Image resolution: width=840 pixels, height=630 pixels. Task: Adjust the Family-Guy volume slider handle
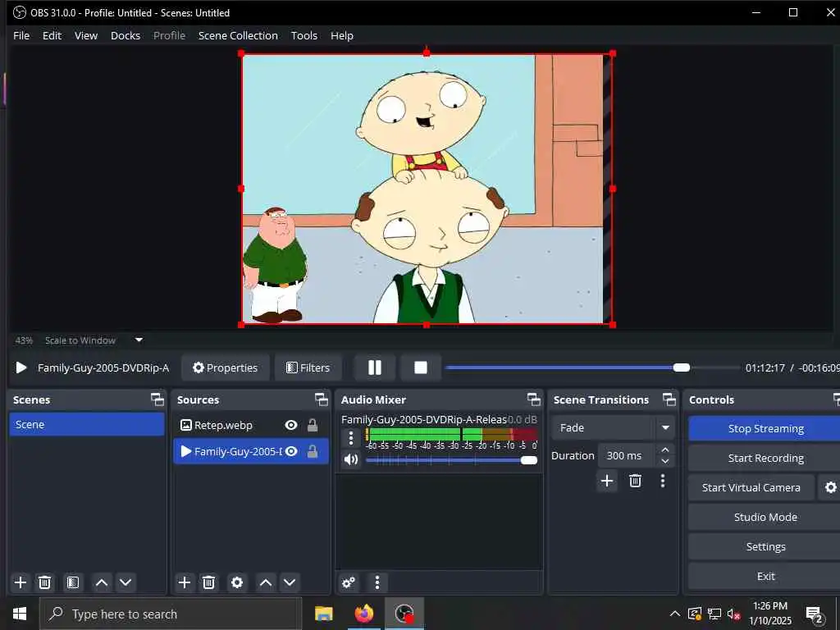coord(529,460)
